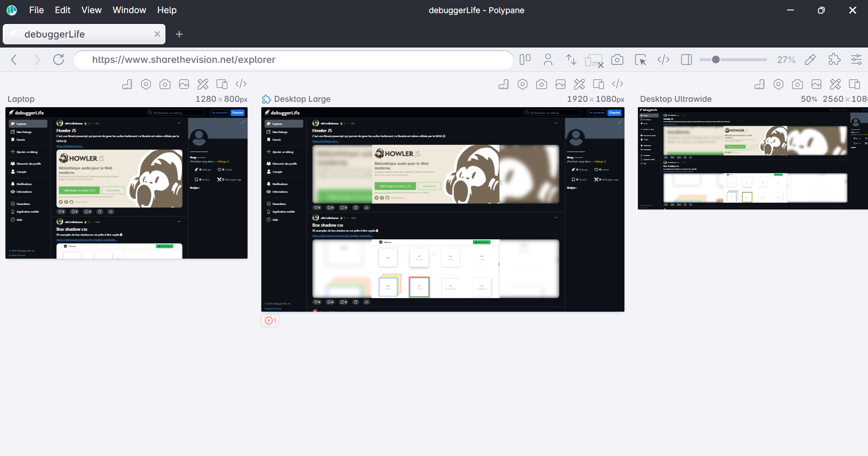Toggle rulers on Desktop Ultrawide pane
The image size is (868, 456).
[759, 84]
